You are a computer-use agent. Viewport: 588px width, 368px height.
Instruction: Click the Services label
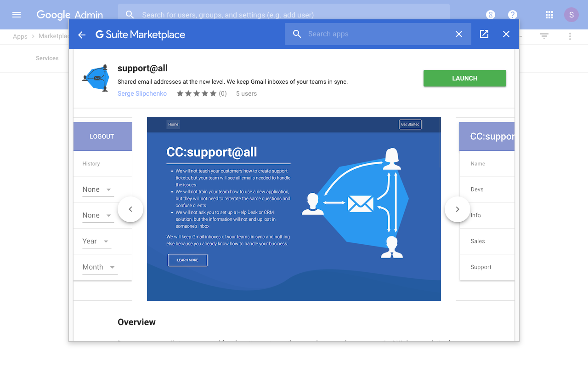pos(47,58)
